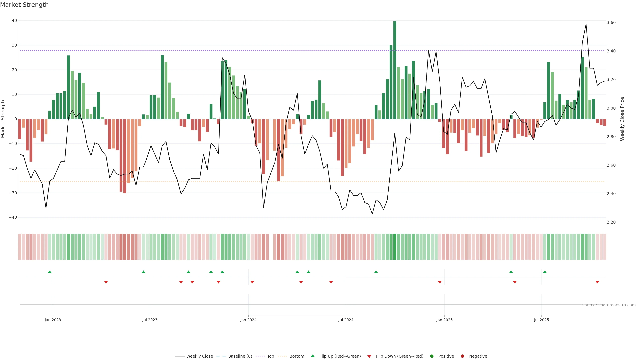Click the Market Strength chart title

tap(24, 5)
